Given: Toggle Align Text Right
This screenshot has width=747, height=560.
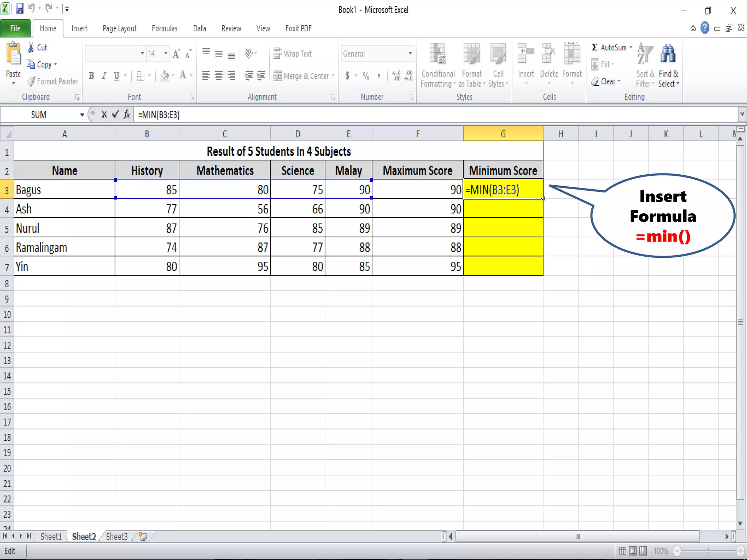Looking at the screenshot, I should pos(231,76).
